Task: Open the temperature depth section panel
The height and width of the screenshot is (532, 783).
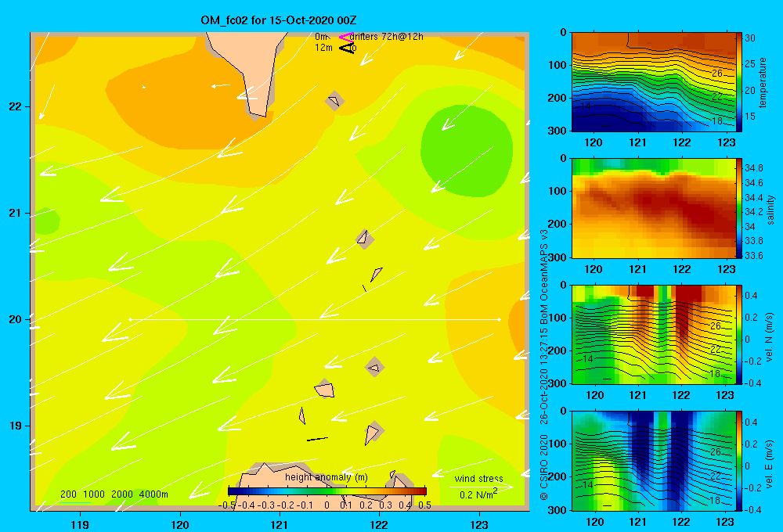Action: (653, 82)
